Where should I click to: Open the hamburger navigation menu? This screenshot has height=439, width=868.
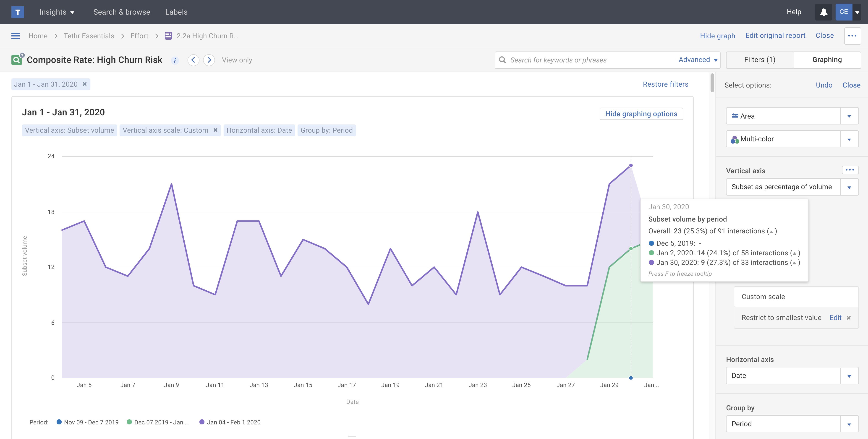point(16,36)
